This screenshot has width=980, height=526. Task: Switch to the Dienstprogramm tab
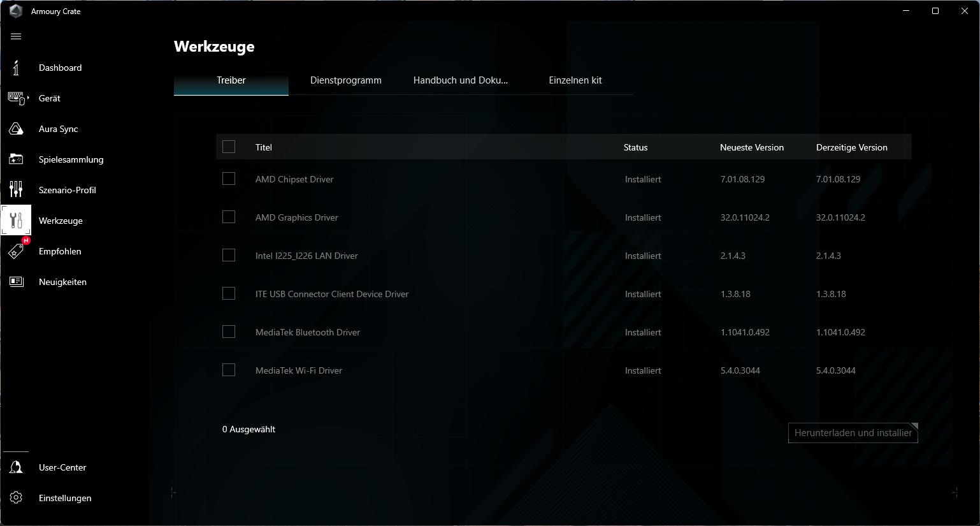346,80
